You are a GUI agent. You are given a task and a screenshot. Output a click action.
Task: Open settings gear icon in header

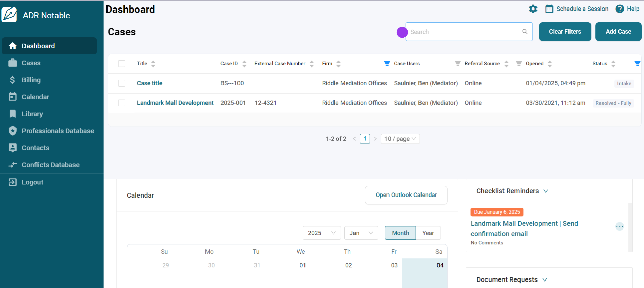coord(533,9)
